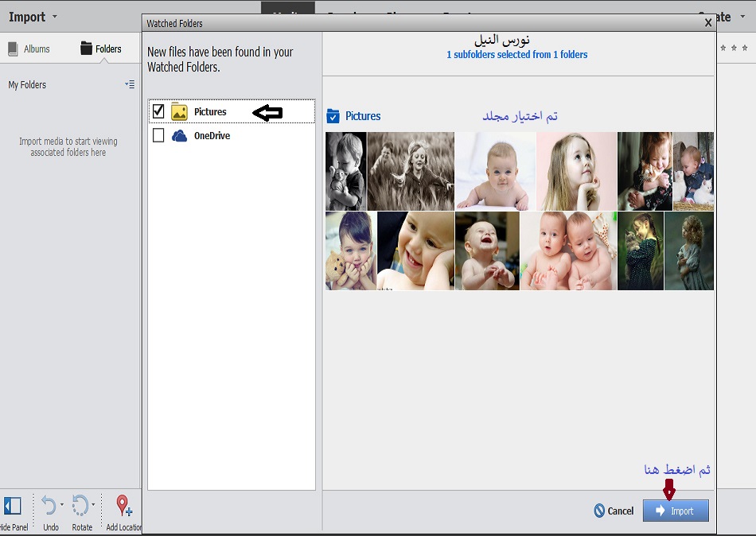Click the Hide Panel icon
This screenshot has height=536, width=756.
pyautogui.click(x=13, y=506)
